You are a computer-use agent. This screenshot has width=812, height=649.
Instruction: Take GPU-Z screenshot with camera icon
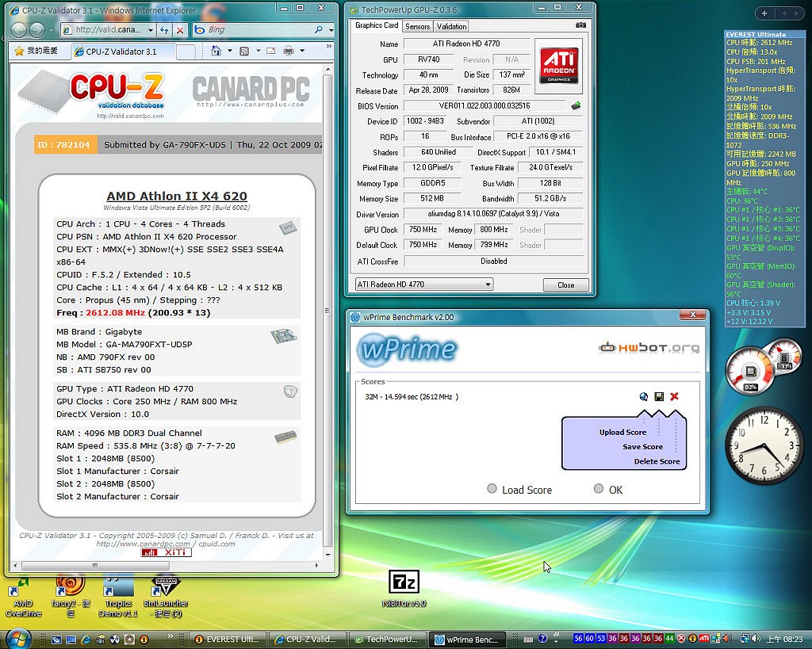(581, 25)
